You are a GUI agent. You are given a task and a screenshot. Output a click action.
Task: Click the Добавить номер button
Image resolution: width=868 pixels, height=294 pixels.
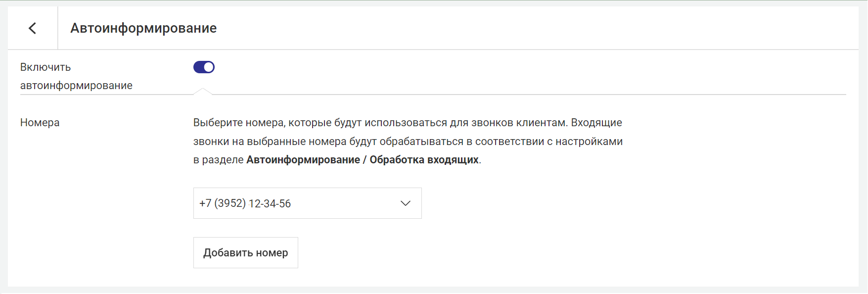pyautogui.click(x=245, y=252)
